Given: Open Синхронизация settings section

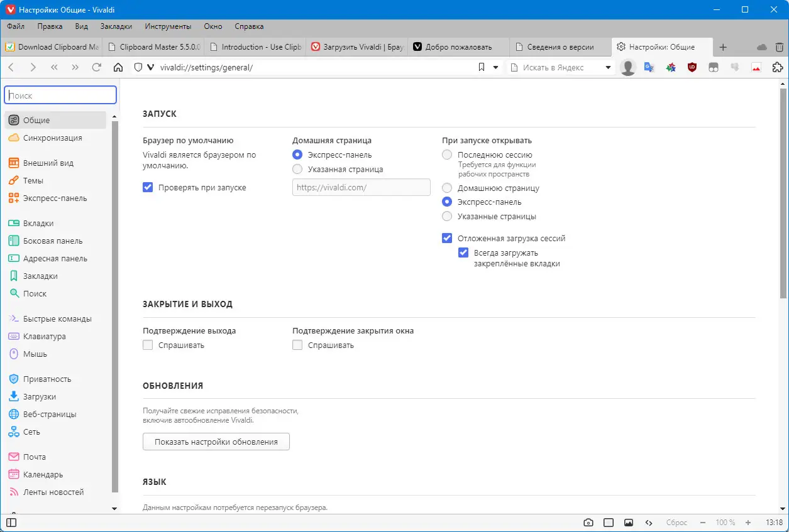Looking at the screenshot, I should pyautogui.click(x=55, y=138).
